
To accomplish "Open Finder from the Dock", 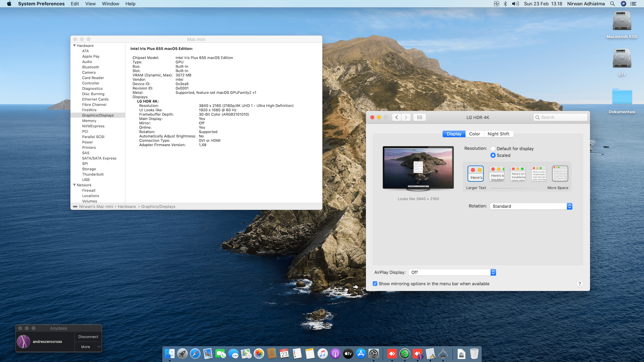I will (170, 354).
